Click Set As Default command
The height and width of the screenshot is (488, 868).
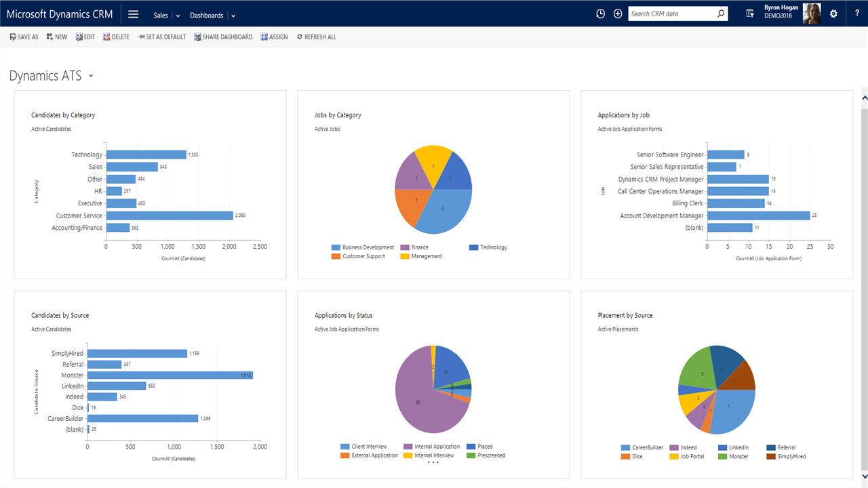coord(161,37)
